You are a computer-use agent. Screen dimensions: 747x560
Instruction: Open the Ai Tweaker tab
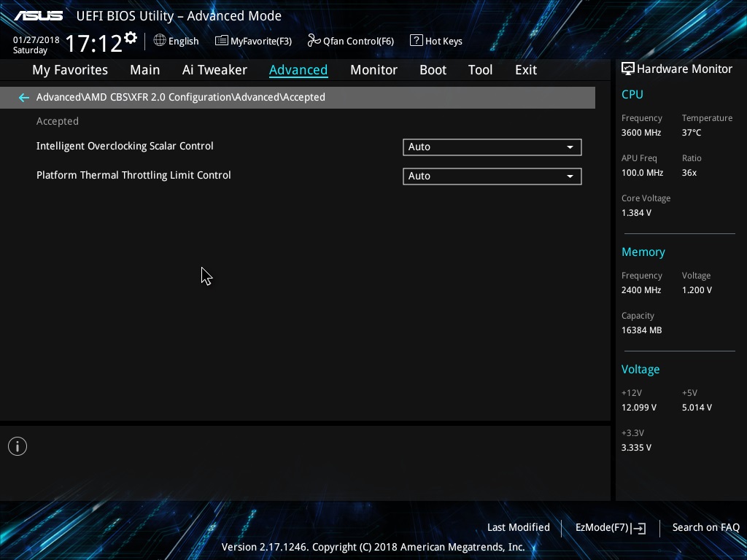(x=214, y=70)
